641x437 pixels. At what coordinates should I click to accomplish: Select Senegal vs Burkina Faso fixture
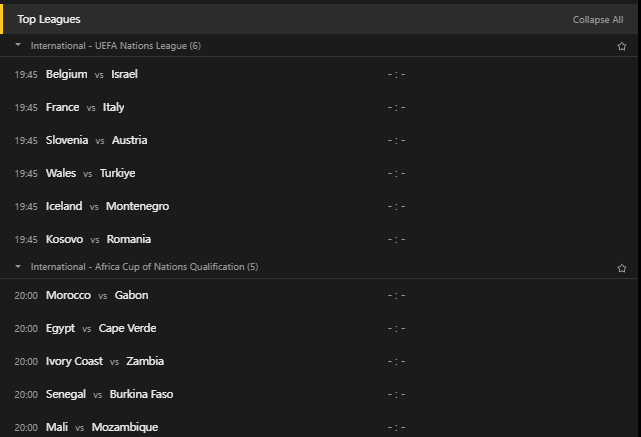click(x=319, y=394)
